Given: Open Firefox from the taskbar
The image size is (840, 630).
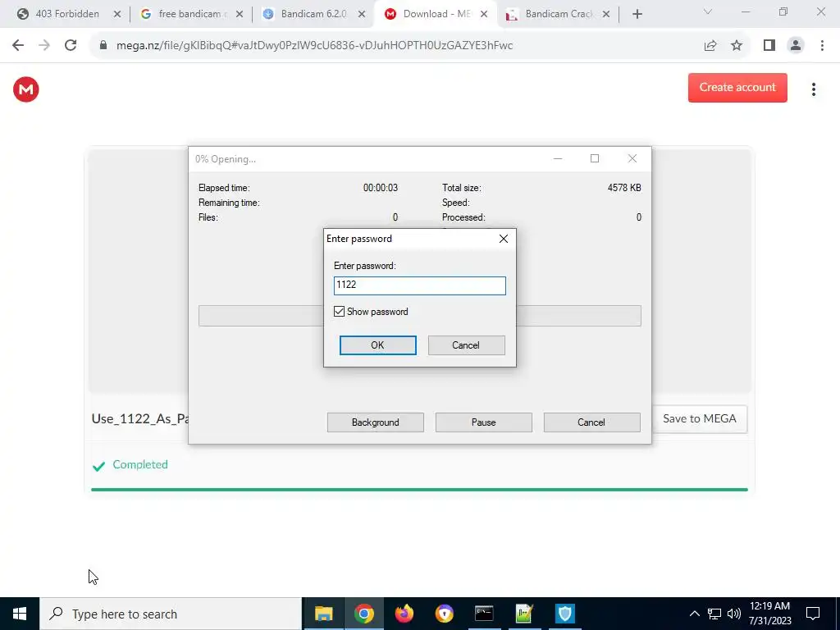Looking at the screenshot, I should click(404, 614).
